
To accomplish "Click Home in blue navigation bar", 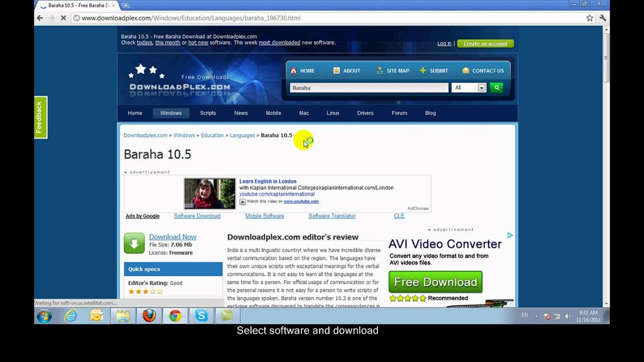I will pos(135,113).
